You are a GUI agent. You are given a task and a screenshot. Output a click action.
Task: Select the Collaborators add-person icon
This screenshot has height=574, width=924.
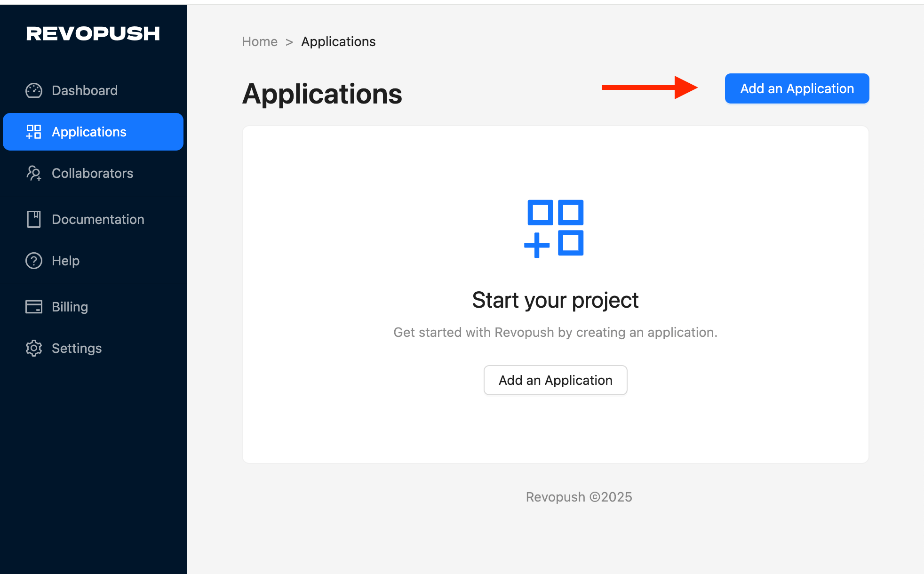tap(33, 173)
